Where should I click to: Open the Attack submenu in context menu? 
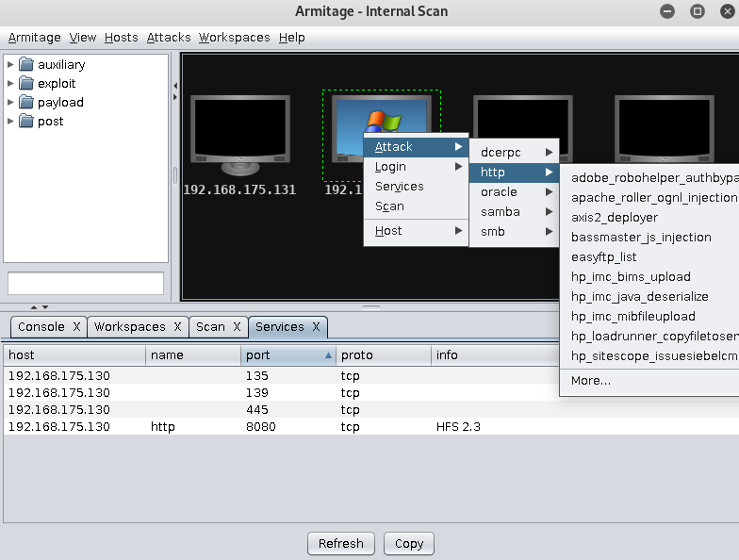click(x=417, y=147)
